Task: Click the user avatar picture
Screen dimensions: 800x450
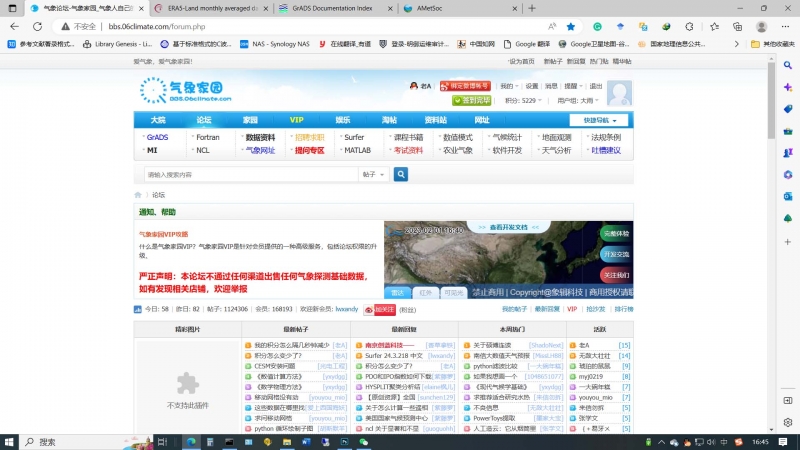Action: (x=619, y=93)
